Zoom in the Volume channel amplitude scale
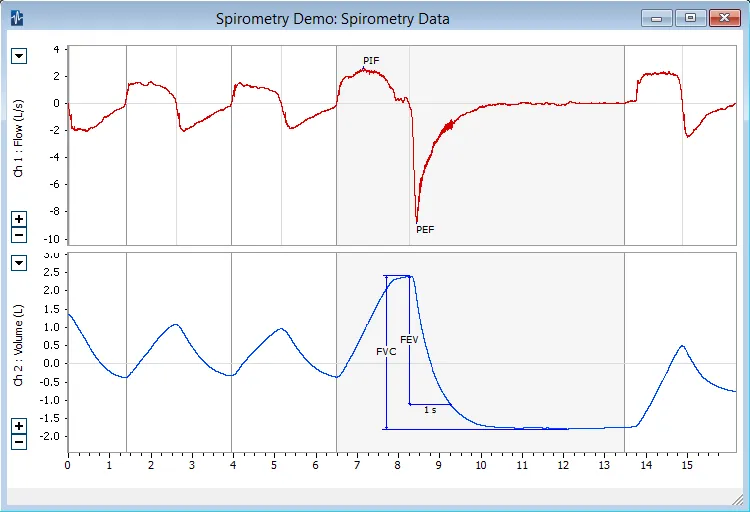Viewport: 750px width, 512px height. coord(18,426)
